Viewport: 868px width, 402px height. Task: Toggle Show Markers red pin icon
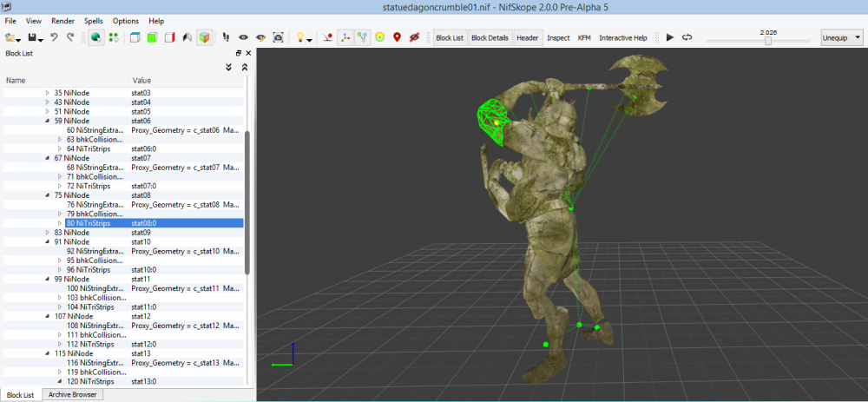pos(397,37)
